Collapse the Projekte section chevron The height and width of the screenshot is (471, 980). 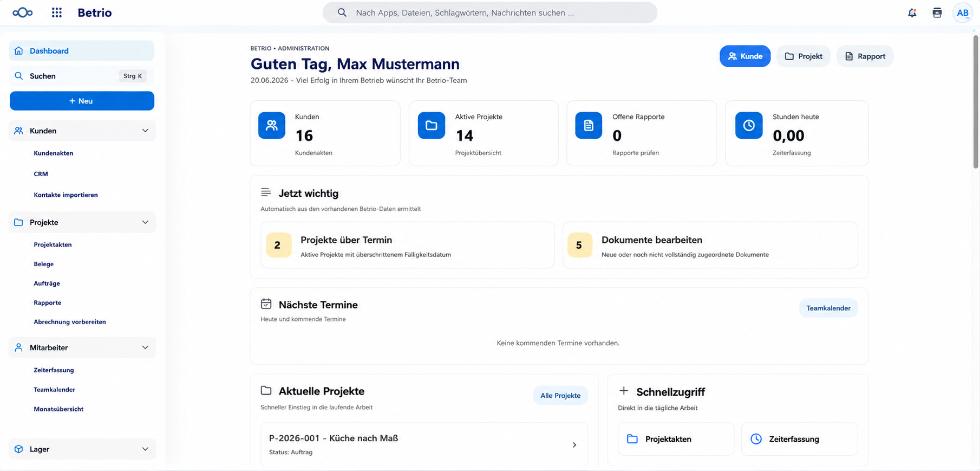(x=145, y=222)
